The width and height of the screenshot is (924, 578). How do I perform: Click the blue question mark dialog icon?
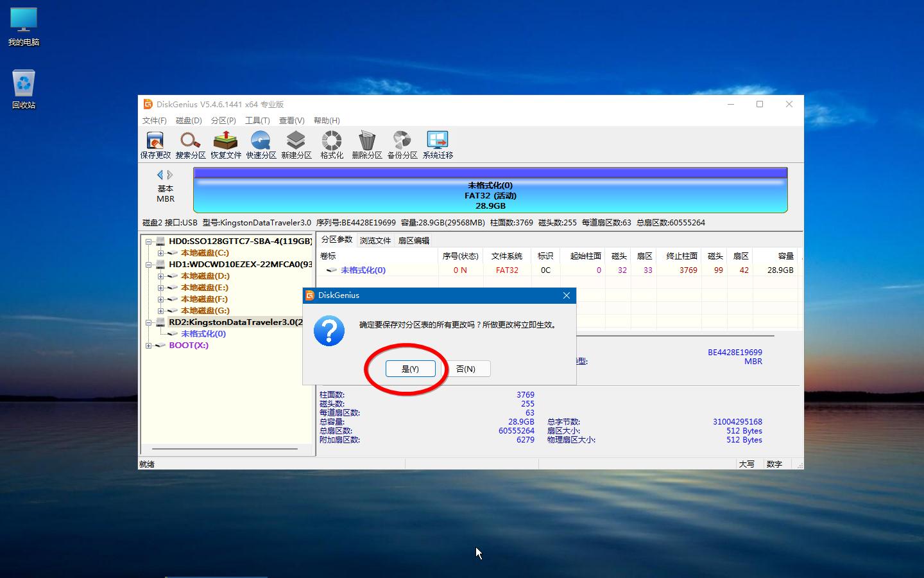tap(329, 331)
